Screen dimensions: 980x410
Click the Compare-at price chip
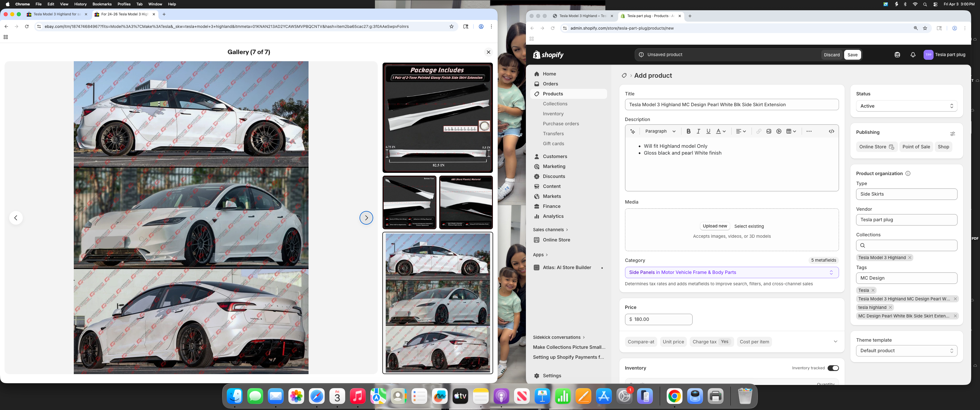(x=641, y=342)
